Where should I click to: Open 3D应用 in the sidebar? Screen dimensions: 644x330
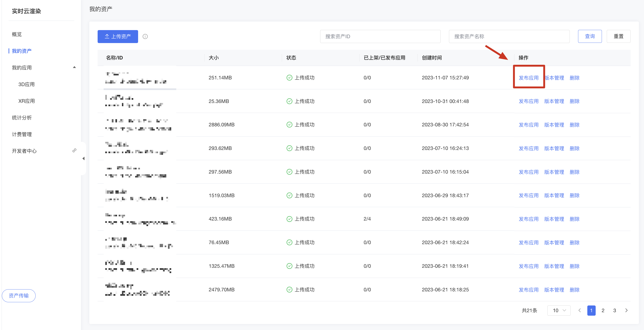click(27, 84)
